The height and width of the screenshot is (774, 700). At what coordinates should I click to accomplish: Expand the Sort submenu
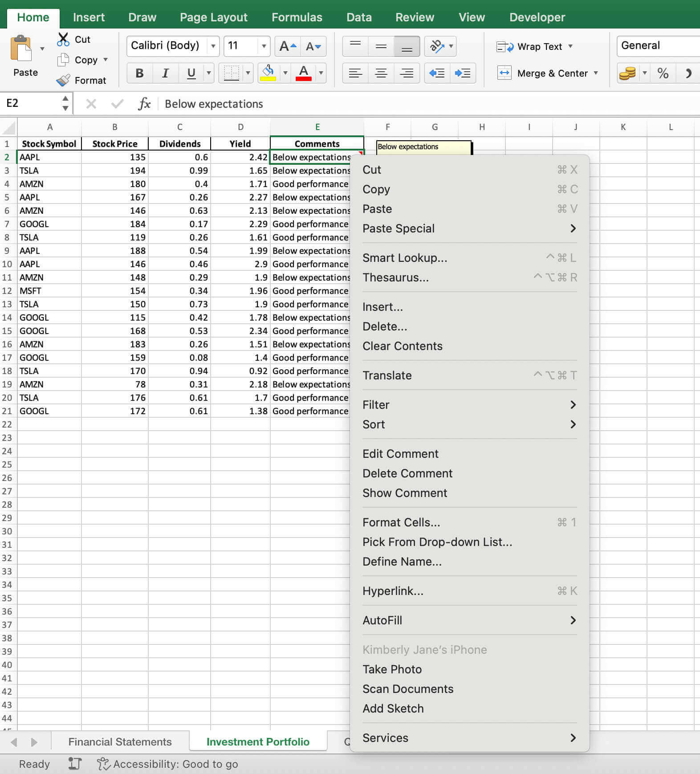pyautogui.click(x=469, y=424)
